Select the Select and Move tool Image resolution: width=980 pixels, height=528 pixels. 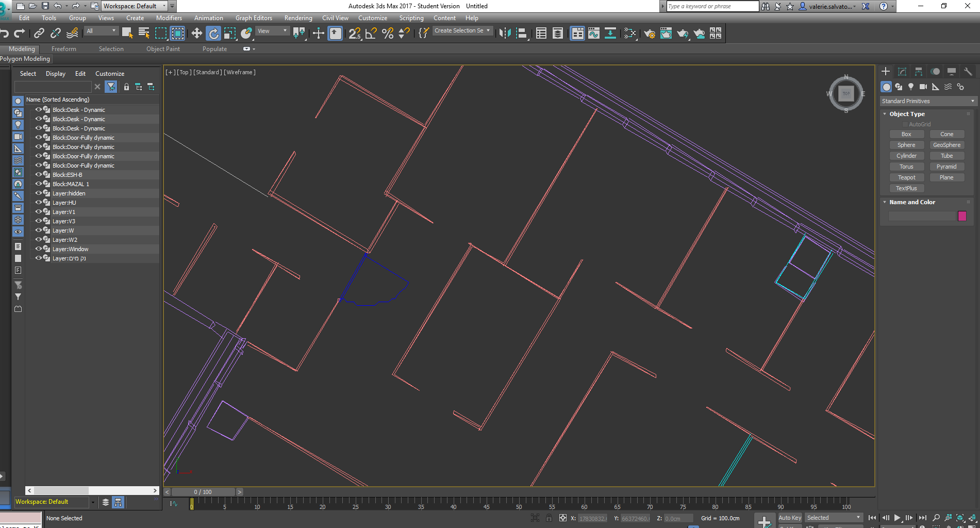[196, 33]
